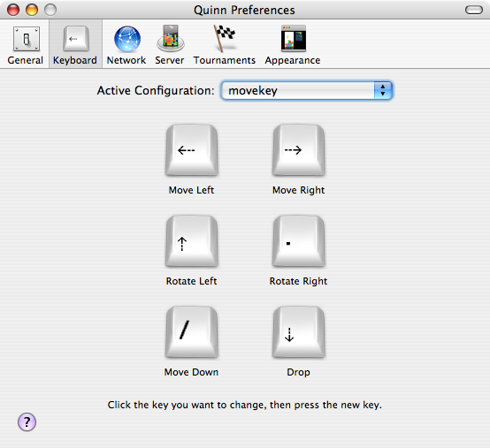Change the Rotate Left key binding
This screenshot has height=448, width=490.
point(192,241)
